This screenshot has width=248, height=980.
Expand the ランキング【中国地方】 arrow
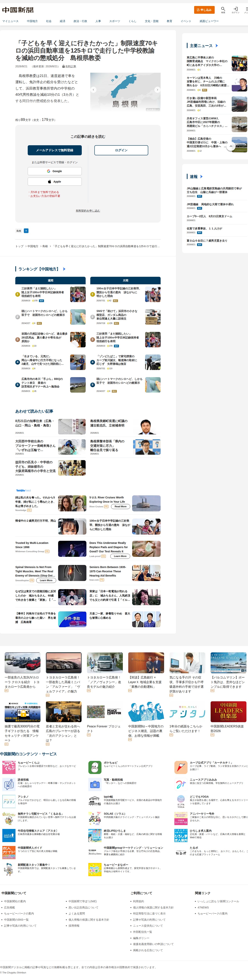(64, 269)
